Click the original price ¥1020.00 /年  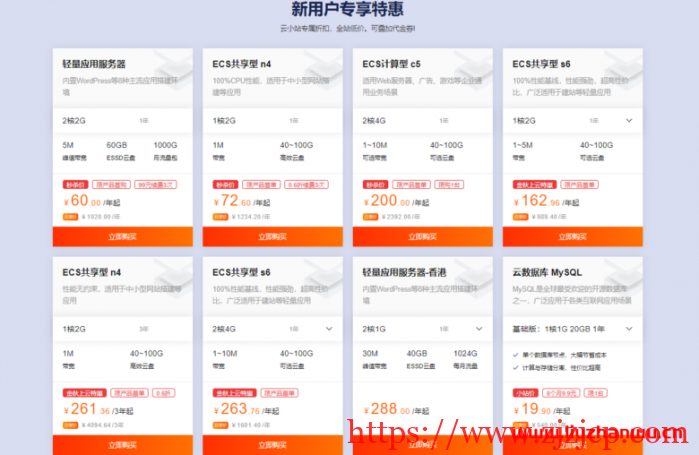[x=101, y=217]
